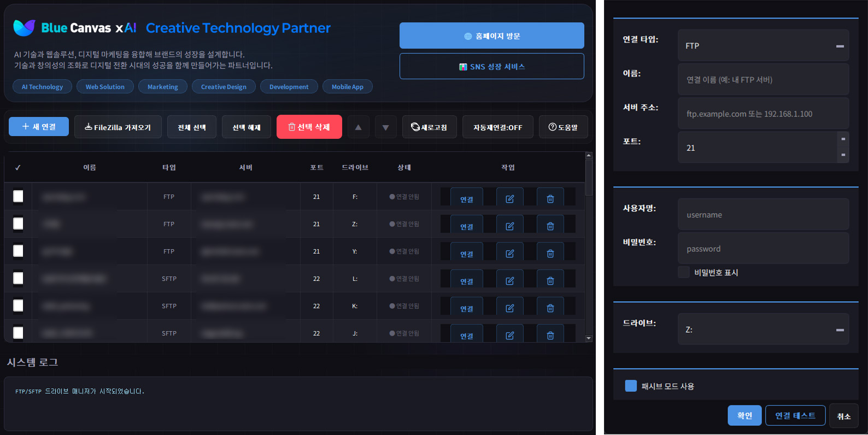868x435 pixels.
Task: Check the checkbox for the F: drive row
Action: coord(18,196)
